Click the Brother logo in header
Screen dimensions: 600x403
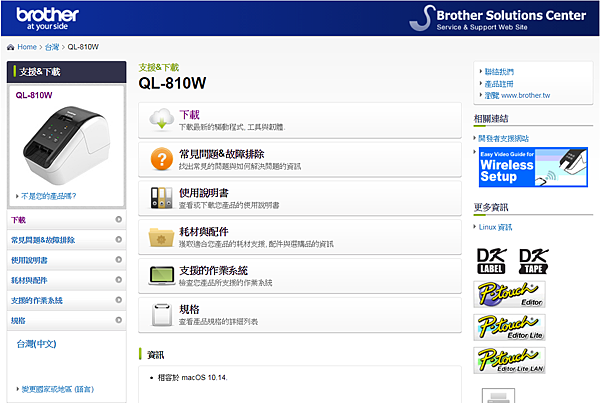pyautogui.click(x=47, y=18)
